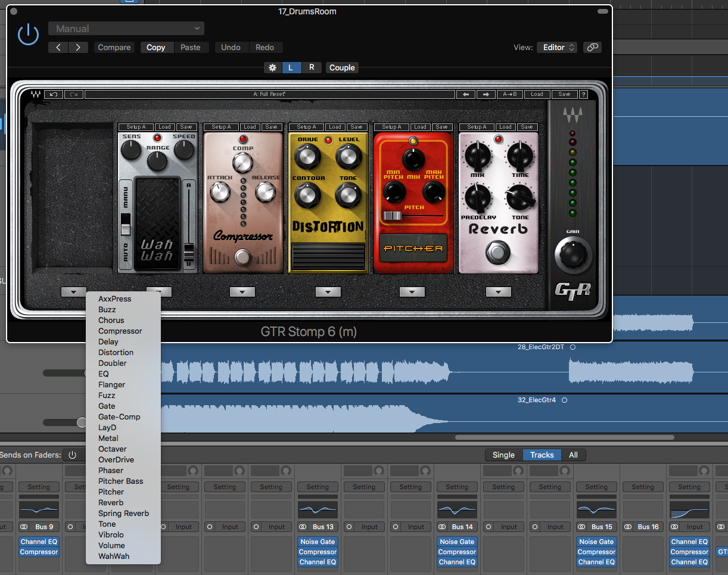Click the Compressor ATTACK knob
The height and width of the screenshot is (575, 728).
219,192
